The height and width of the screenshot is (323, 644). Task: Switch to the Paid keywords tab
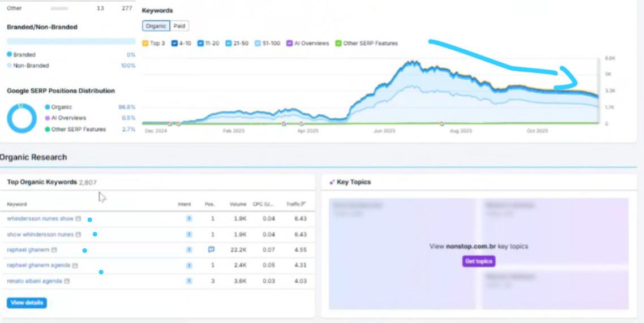point(179,26)
